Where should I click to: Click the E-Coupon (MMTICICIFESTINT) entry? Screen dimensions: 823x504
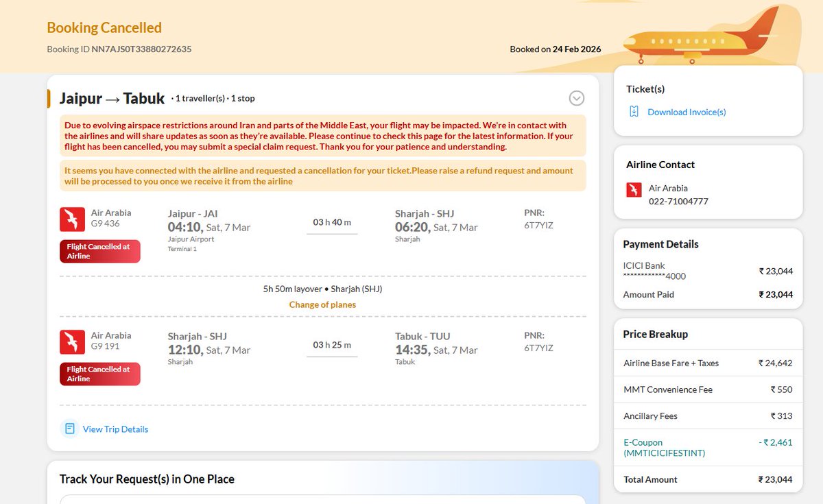[x=708, y=448]
